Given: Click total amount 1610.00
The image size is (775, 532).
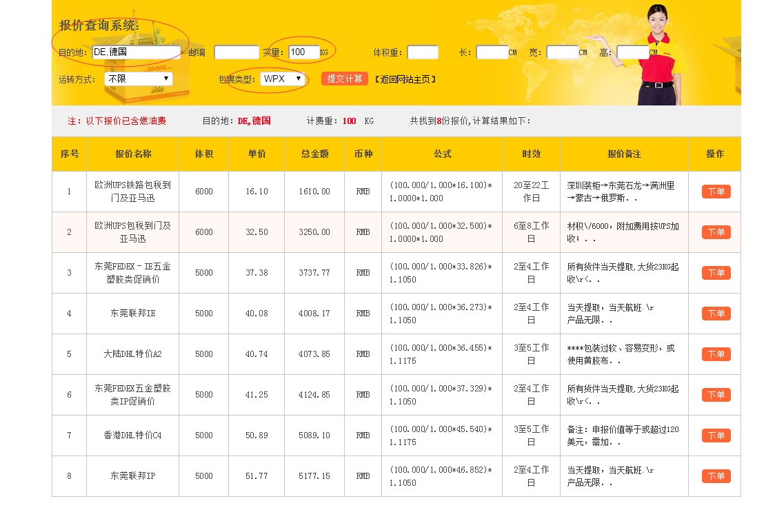Looking at the screenshot, I should (x=314, y=192).
